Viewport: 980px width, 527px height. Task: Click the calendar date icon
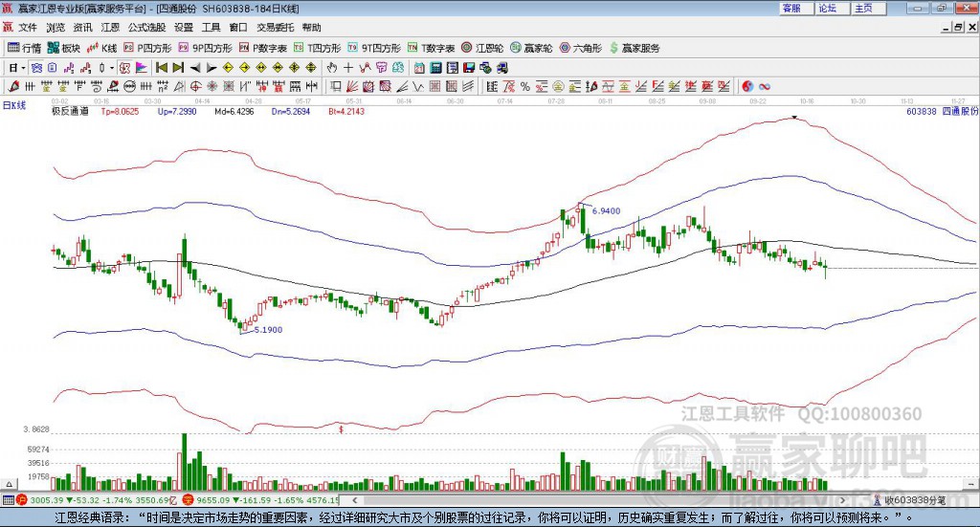click(419, 68)
